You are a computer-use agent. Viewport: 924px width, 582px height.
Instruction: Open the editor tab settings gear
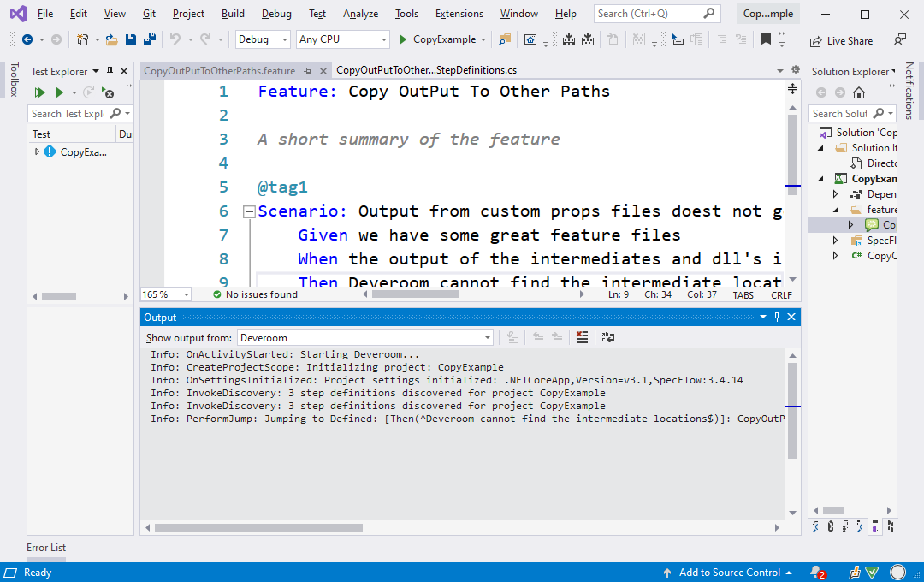tap(795, 69)
